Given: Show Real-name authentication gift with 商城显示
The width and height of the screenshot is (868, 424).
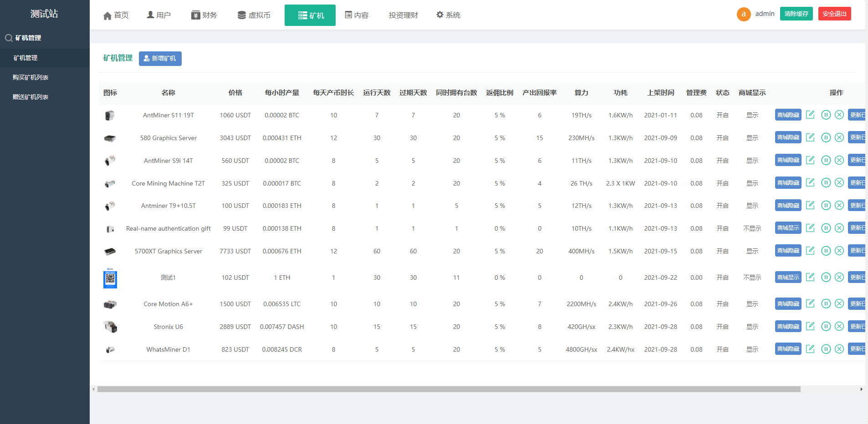Looking at the screenshot, I should pyautogui.click(x=787, y=228).
